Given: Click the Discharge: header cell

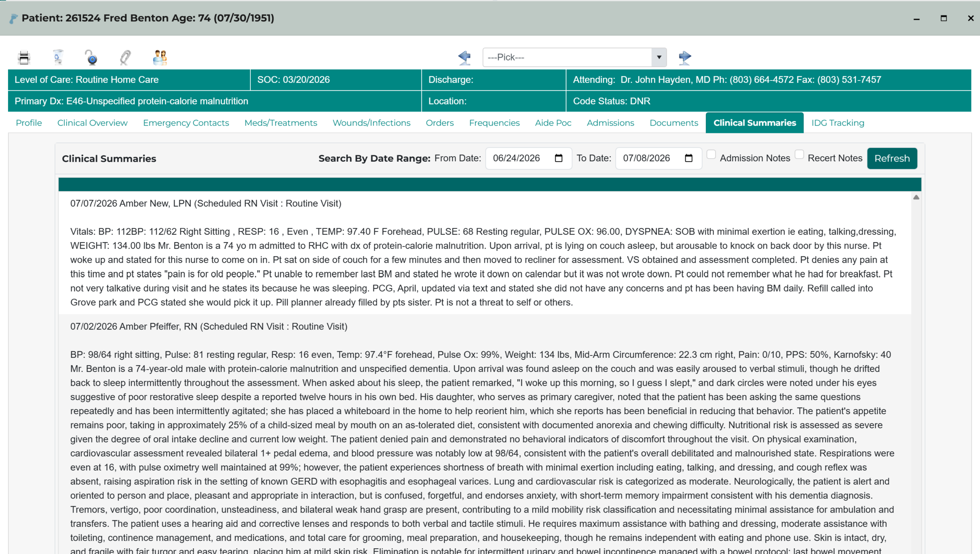Looking at the screenshot, I should (493, 80).
